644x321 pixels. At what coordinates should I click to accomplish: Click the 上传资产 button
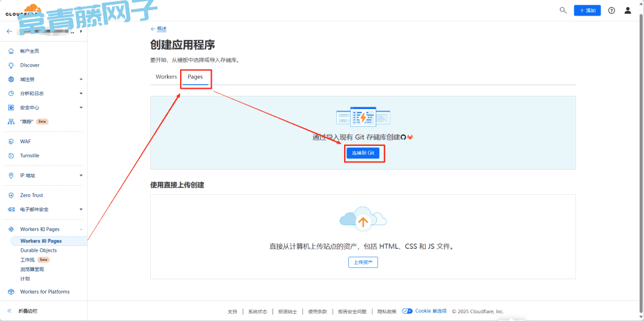(x=363, y=263)
